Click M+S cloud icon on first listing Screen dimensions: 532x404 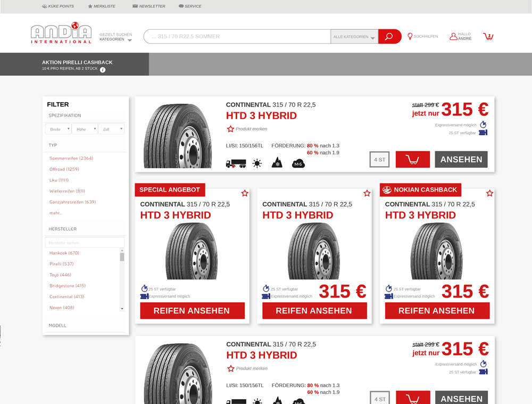coord(298,163)
